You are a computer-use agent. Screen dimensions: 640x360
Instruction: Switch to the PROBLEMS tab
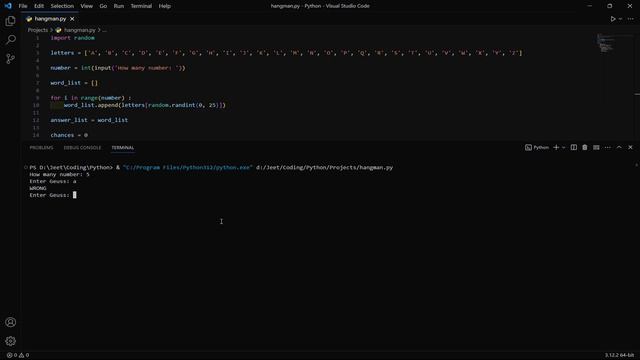pos(41,148)
